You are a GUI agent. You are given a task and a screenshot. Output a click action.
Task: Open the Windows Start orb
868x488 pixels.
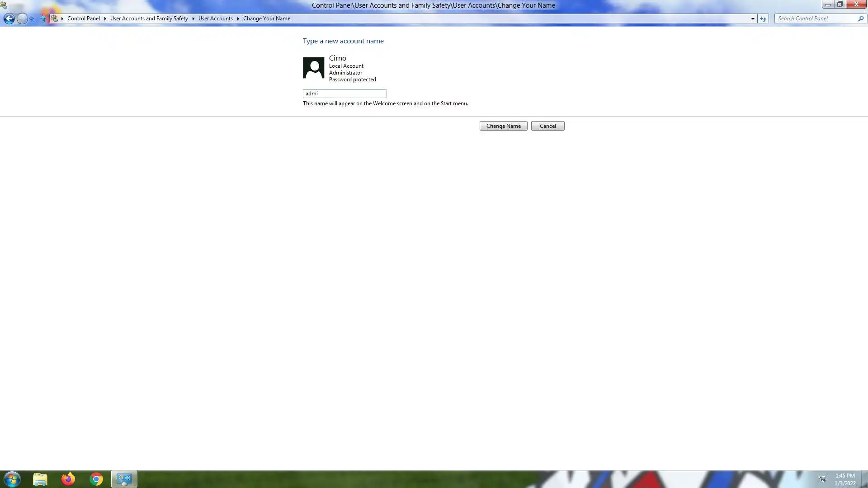pyautogui.click(x=12, y=479)
